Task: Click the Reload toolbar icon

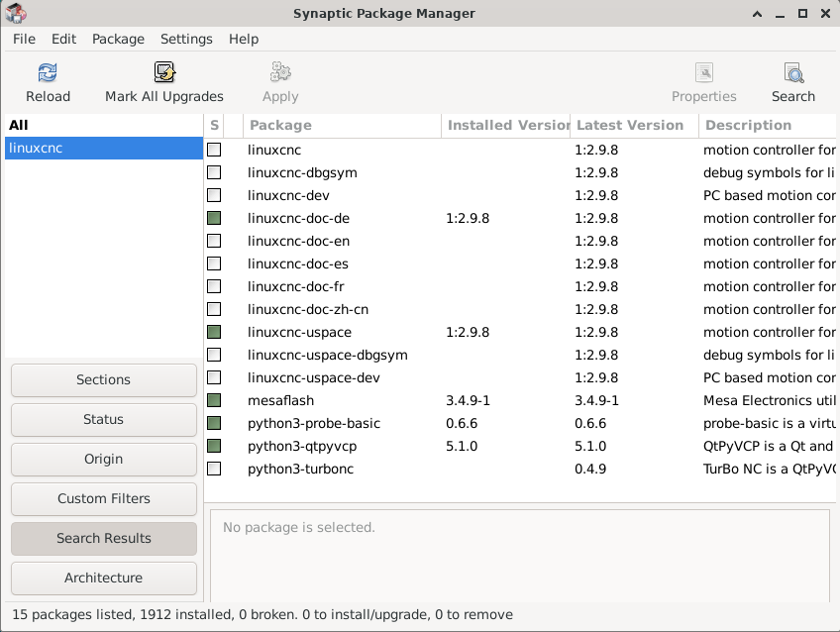Action: [x=48, y=73]
